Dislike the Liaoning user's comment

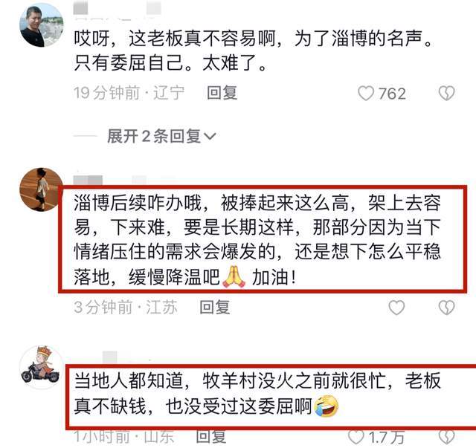click(x=446, y=93)
